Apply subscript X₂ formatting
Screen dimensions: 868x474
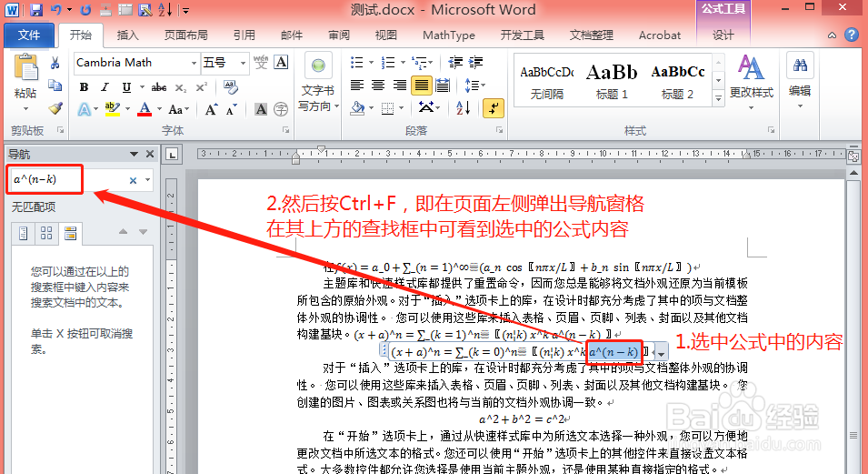pos(181,87)
